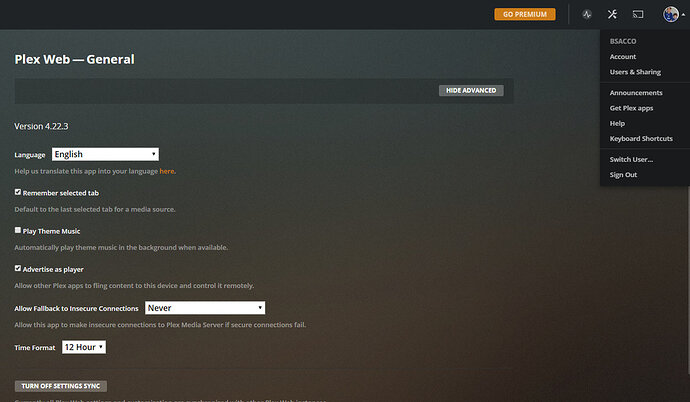
Task: Follow the 'here' translation link
Action: 167,171
